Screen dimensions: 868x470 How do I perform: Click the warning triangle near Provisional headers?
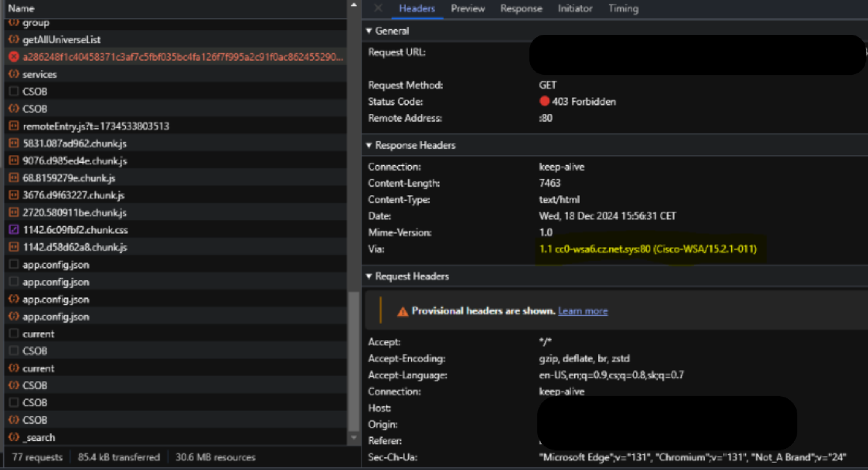click(x=402, y=311)
